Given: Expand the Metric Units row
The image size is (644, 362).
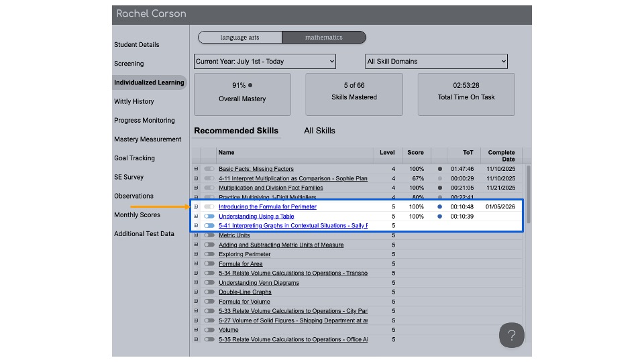Looking at the screenshot, I should tap(196, 235).
